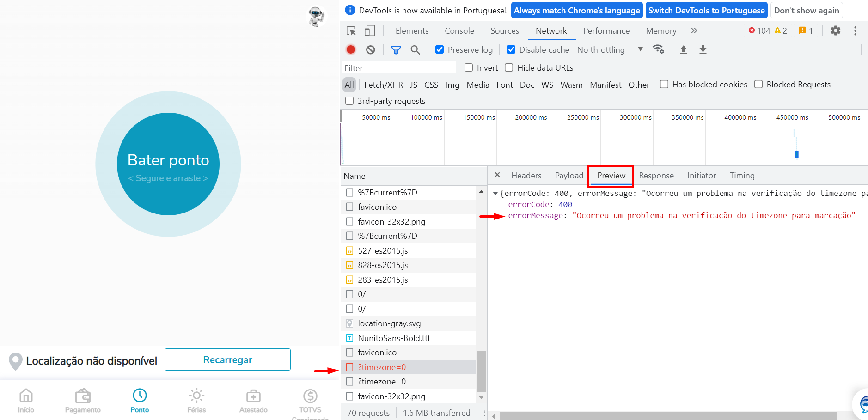The height and width of the screenshot is (420, 868).
Task: Enable Hide data URLs checkbox
Action: tap(509, 67)
